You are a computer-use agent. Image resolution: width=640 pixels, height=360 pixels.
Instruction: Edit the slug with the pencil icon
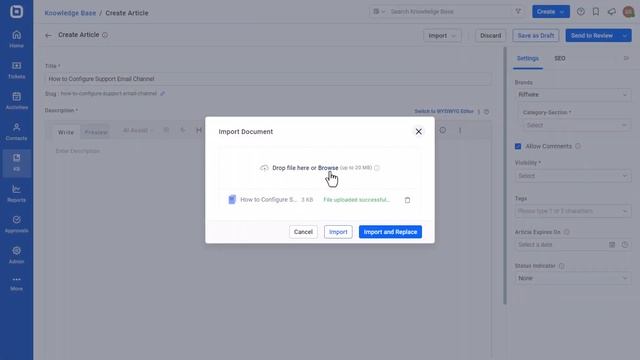tap(162, 93)
